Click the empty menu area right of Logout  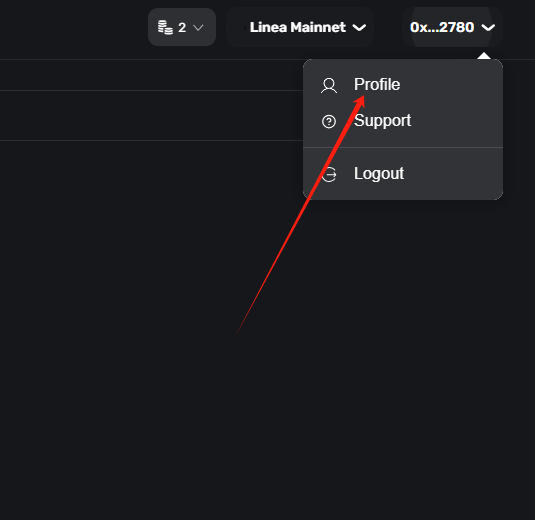click(x=452, y=174)
